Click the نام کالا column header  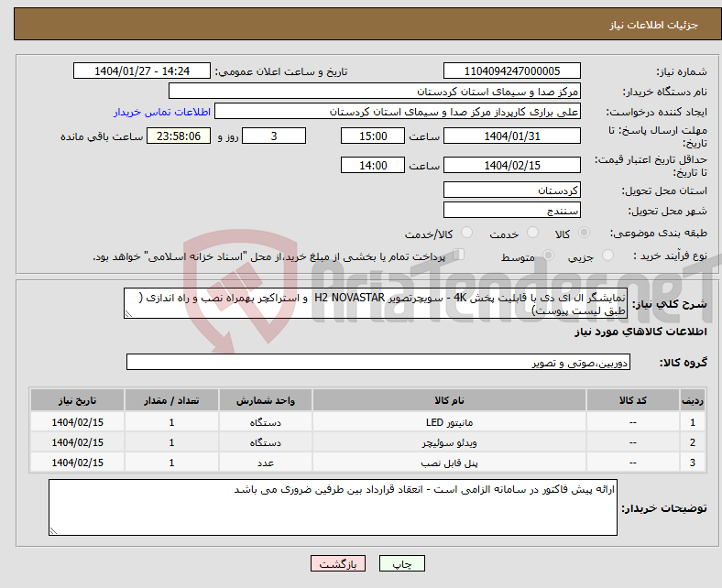click(x=449, y=400)
